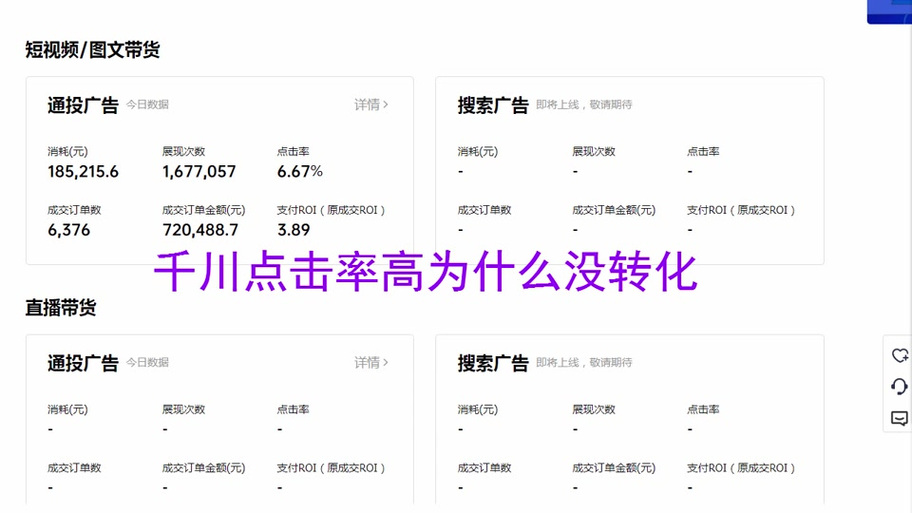Click 通投广告 title in 短视频/图文带货 section
This screenshot has width=912, height=513.
pos(83,105)
